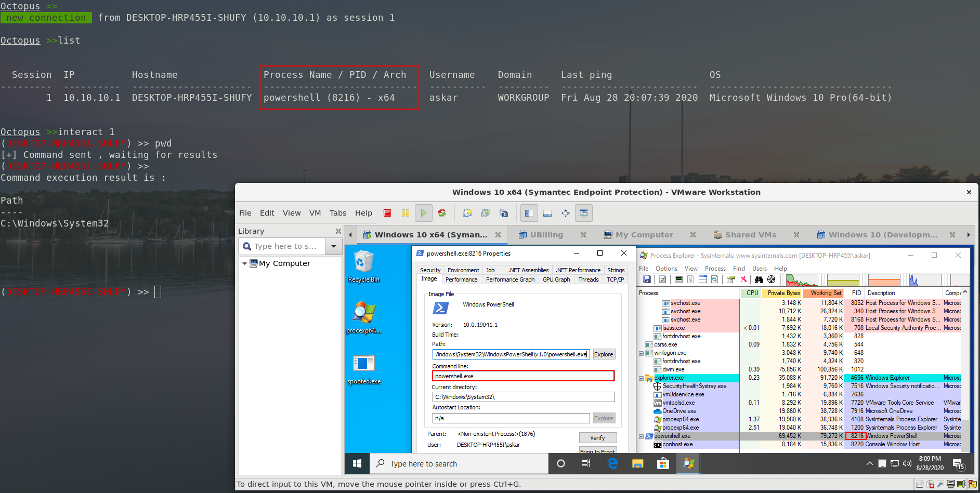
Task: Click the Verify button
Action: pos(597,438)
